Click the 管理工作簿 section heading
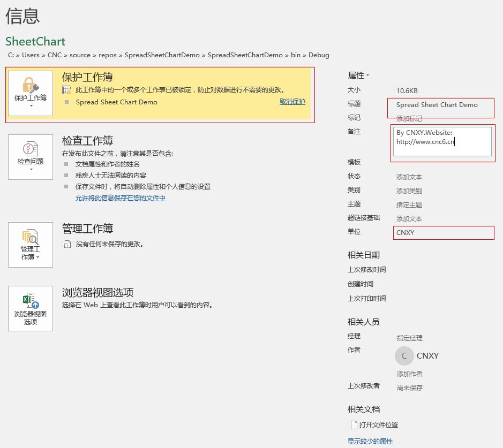Viewport: 503px width, 448px height. click(87, 229)
